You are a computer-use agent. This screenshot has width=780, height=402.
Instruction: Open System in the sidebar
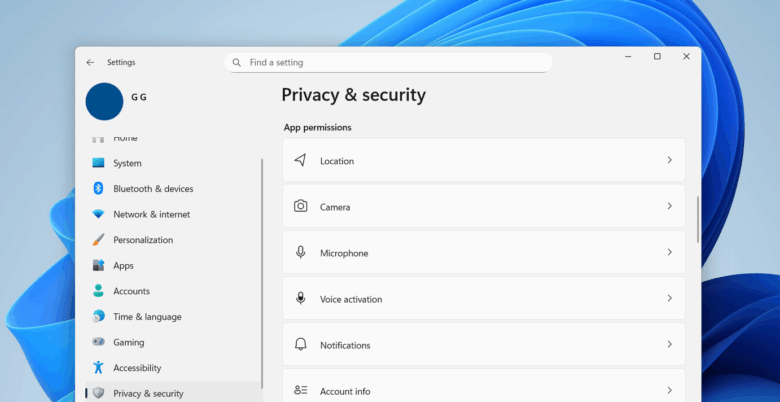coord(127,163)
